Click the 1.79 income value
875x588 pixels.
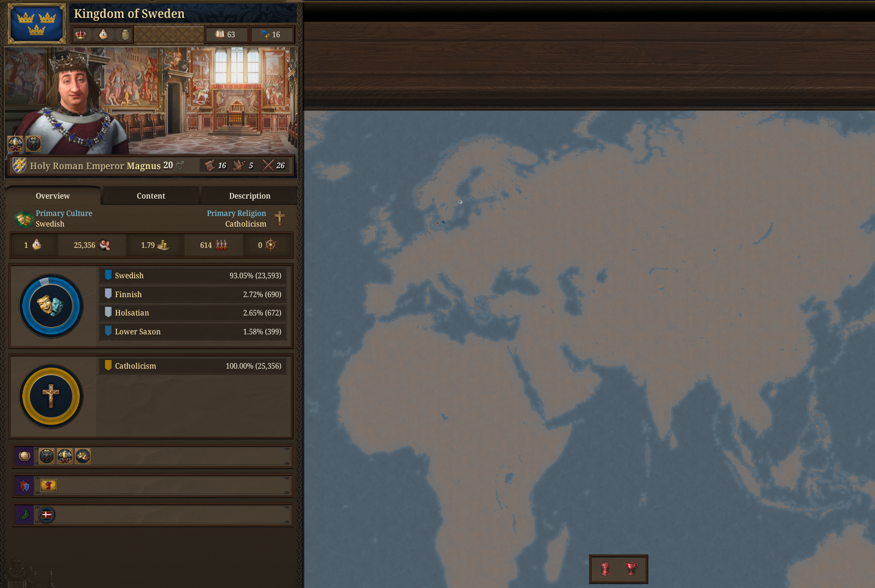[148, 245]
